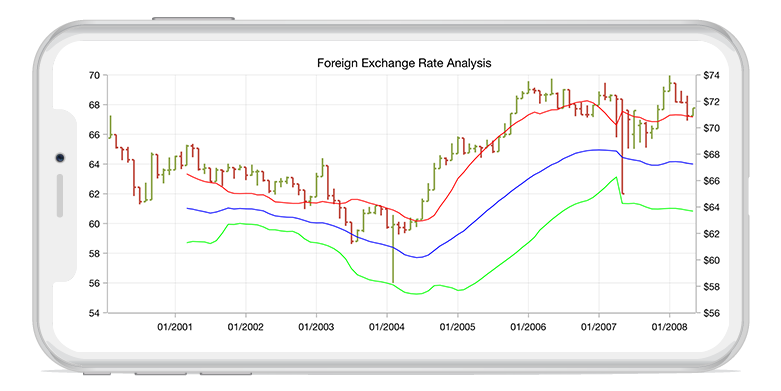Click the left axis value 68
Screen dimensions: 781x391
point(94,105)
